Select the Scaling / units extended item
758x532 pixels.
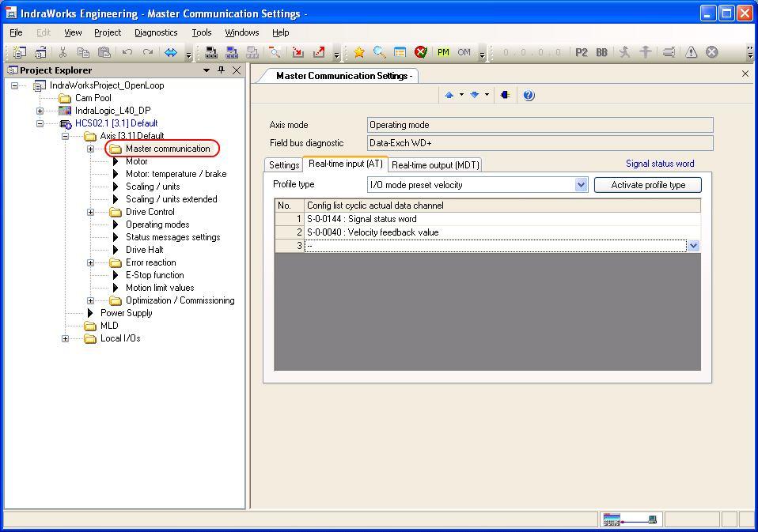[x=171, y=199]
